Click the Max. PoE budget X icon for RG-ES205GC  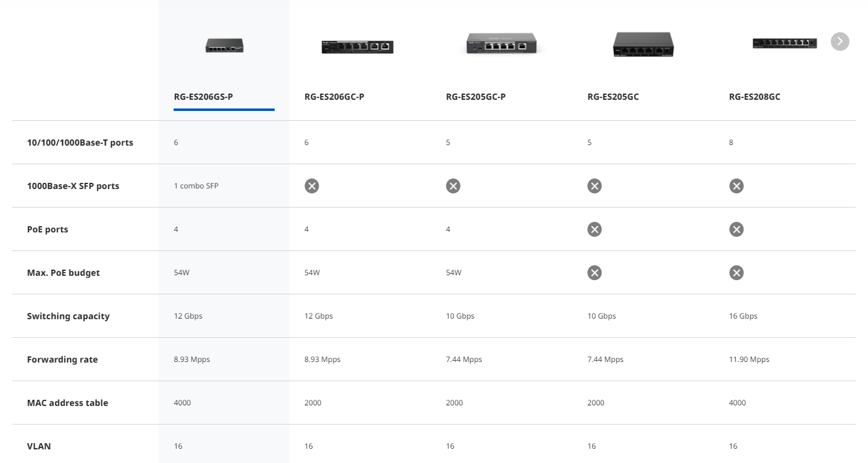tap(595, 273)
